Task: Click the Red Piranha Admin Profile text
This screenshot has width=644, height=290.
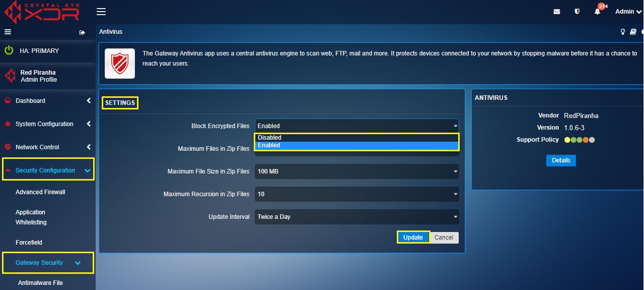Action: (38, 76)
